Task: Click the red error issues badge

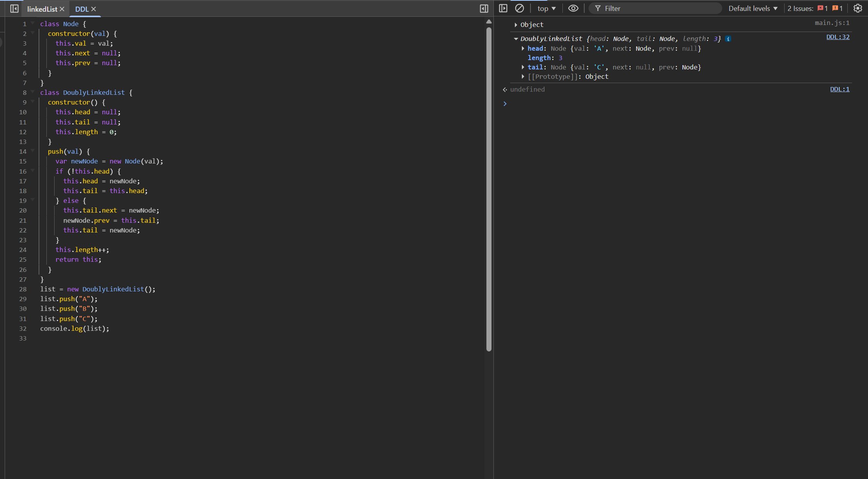Action: click(x=822, y=8)
